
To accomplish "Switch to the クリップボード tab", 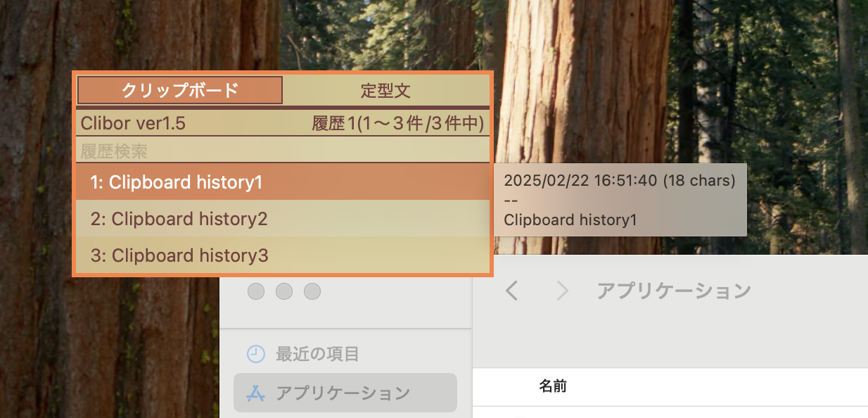I will (x=180, y=90).
